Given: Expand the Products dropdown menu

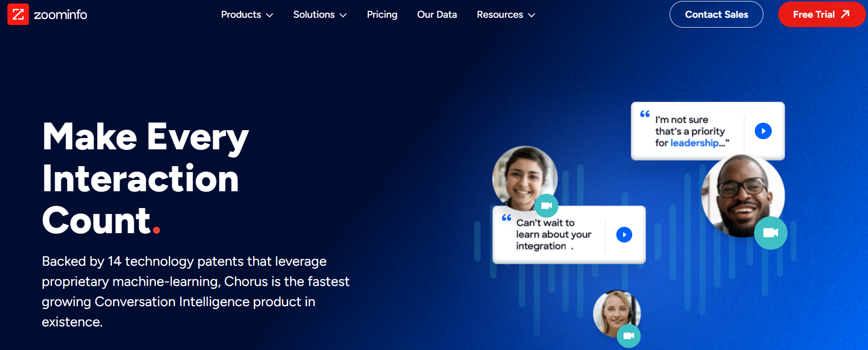Looking at the screenshot, I should point(247,15).
